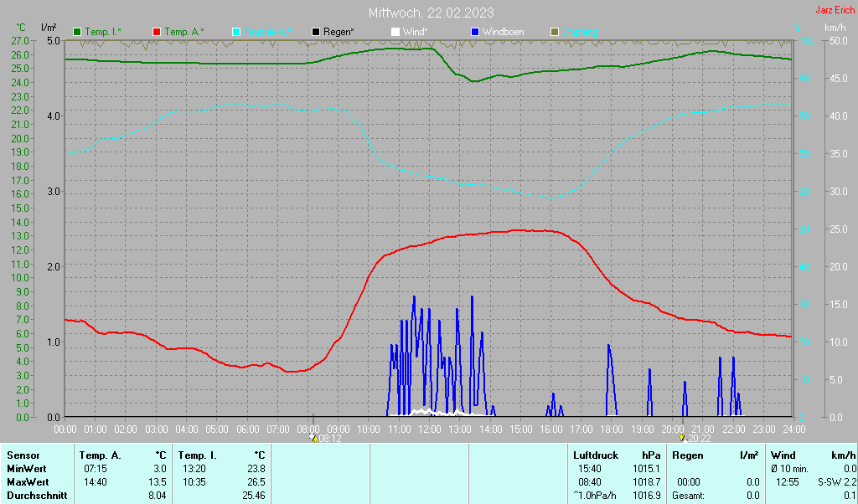The image size is (858, 504).
Task: Select the white Wind legend swatch
Action: [395, 33]
